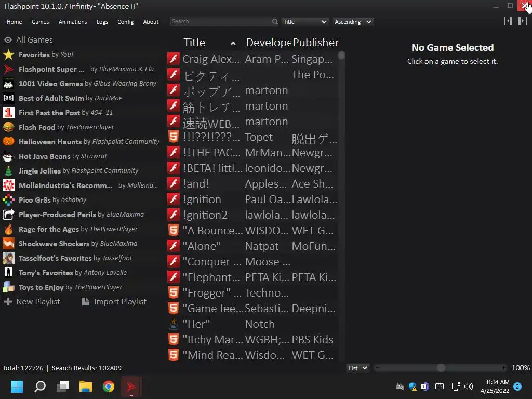
Task: Click the HTML5 icon beside "A Bounce...
Action: point(174,230)
